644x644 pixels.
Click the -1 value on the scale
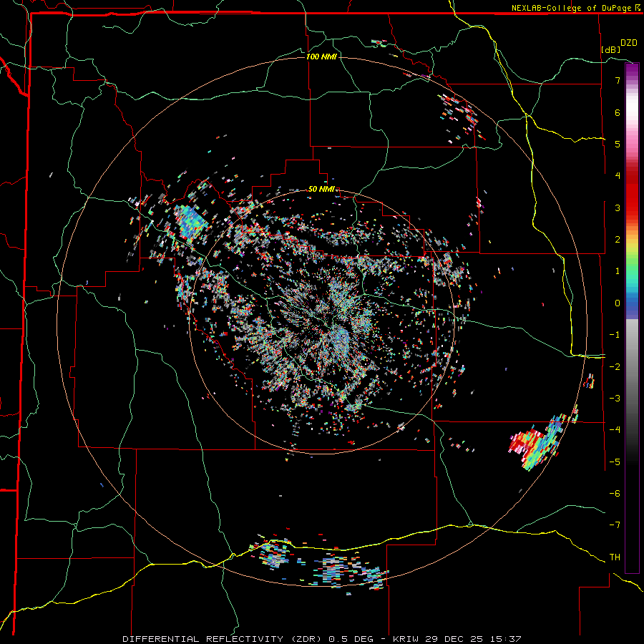click(615, 335)
